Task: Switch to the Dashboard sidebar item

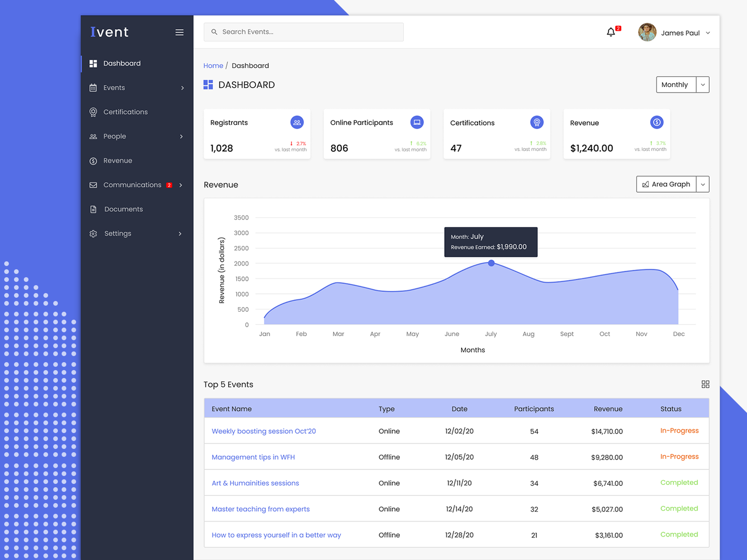Action: [122, 63]
